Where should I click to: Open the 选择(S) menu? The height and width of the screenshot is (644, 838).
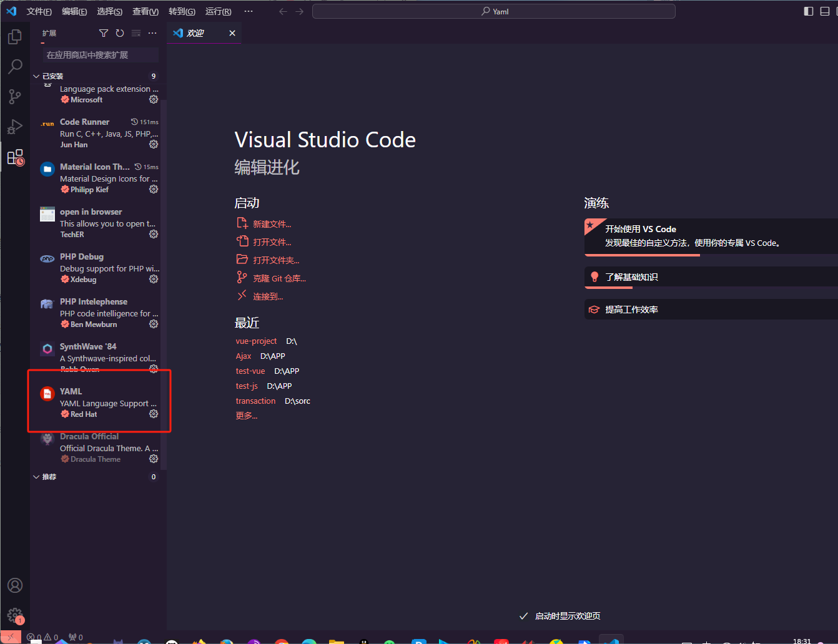[x=110, y=11]
